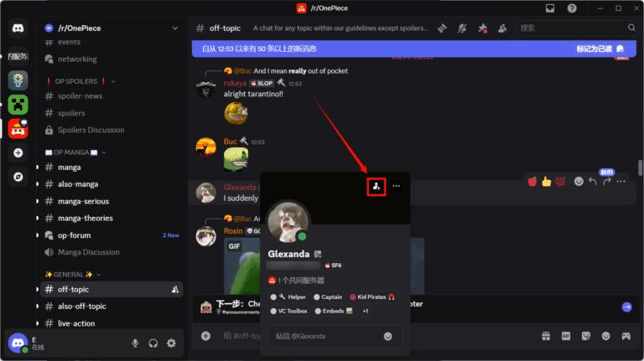
Task: Attach file with plus button
Action: pyautogui.click(x=205, y=337)
